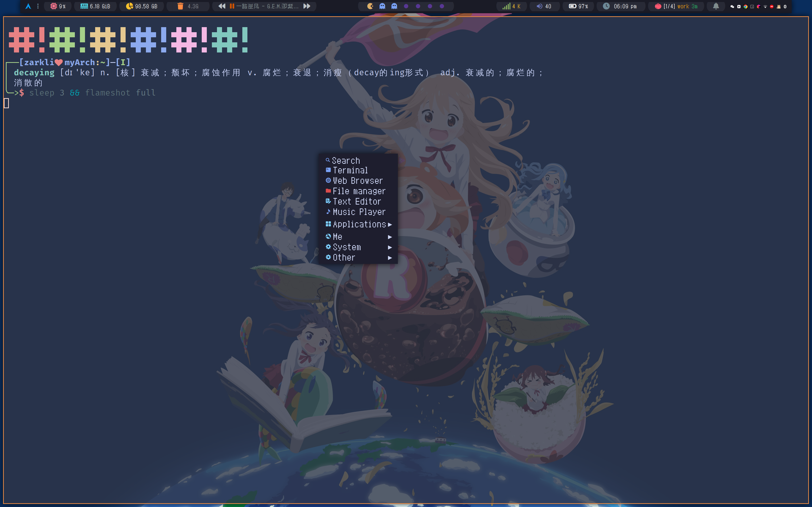Click the volume 40 speaker module
Viewport: 812px width, 507px height.
tap(544, 6)
